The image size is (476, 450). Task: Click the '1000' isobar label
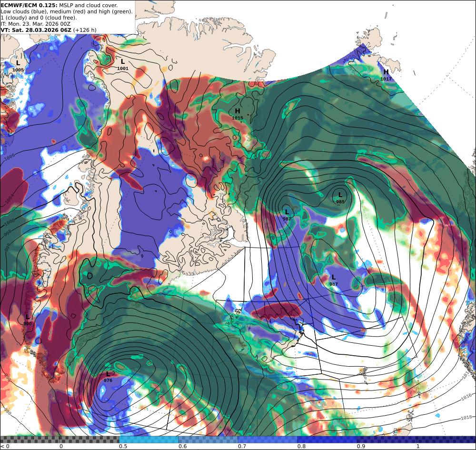tap(10, 221)
